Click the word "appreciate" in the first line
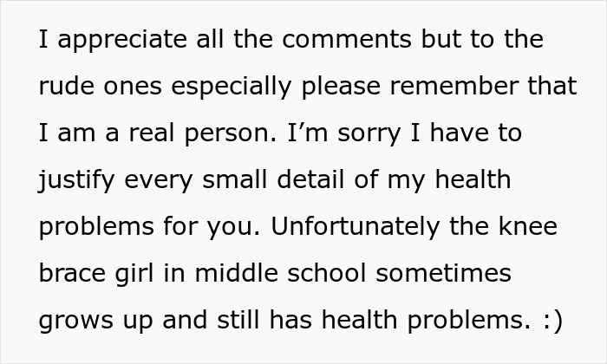Viewport: 607px width, 364px height. tap(122, 41)
